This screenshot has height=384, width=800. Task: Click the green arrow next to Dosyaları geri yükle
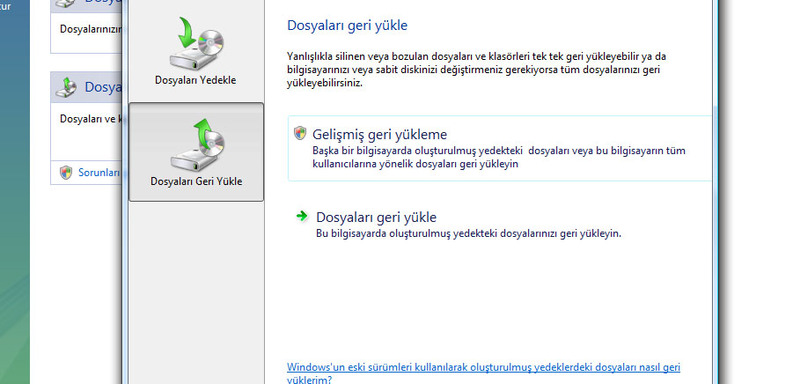click(302, 216)
